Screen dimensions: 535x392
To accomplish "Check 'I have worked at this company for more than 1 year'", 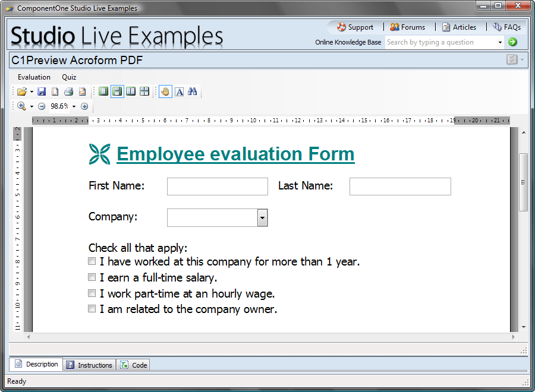I will pyautogui.click(x=92, y=261).
